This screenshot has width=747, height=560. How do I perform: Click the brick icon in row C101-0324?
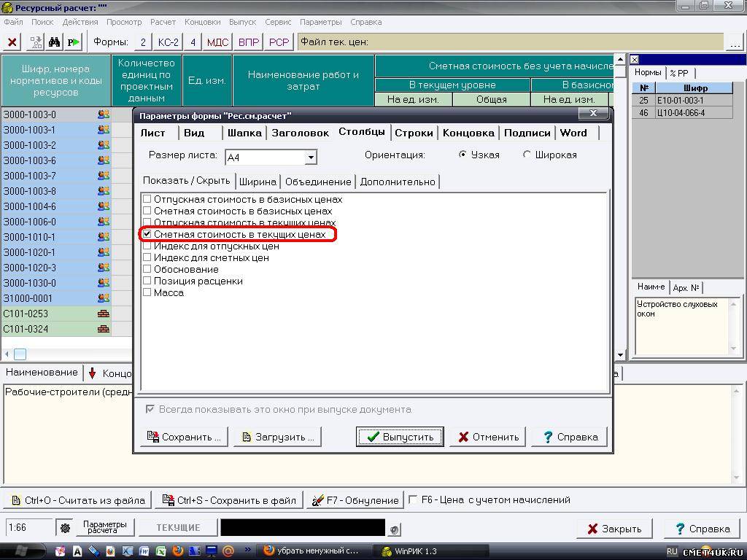coord(104,329)
